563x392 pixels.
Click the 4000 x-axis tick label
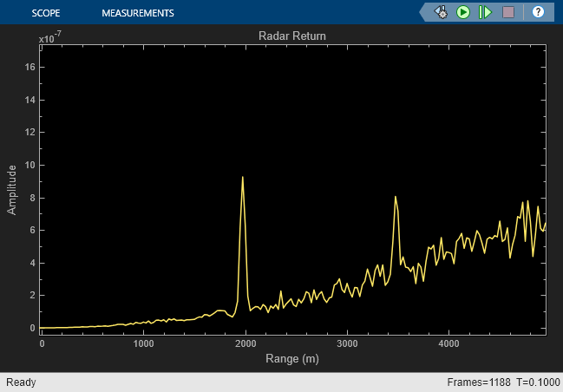coord(448,344)
